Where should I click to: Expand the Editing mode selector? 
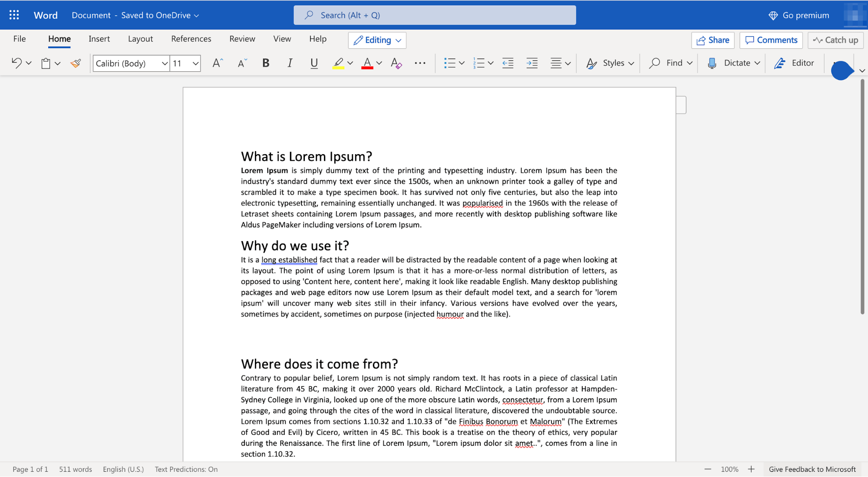coord(399,40)
